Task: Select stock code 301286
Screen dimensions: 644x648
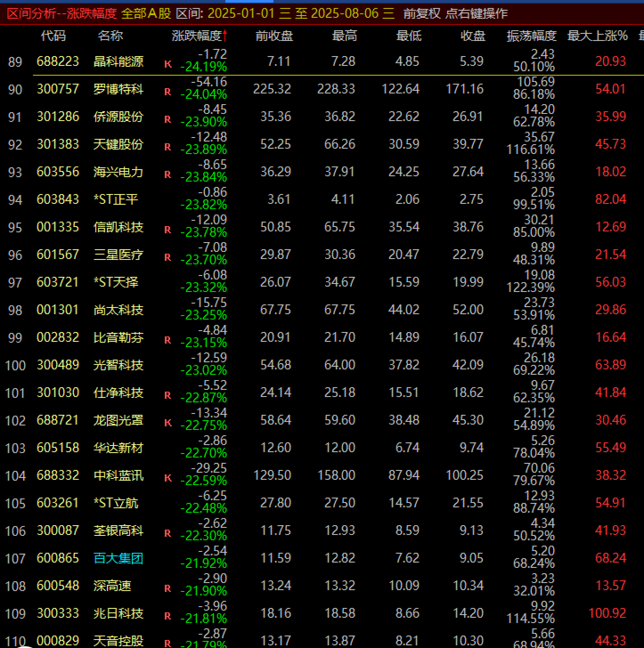Action: point(58,116)
